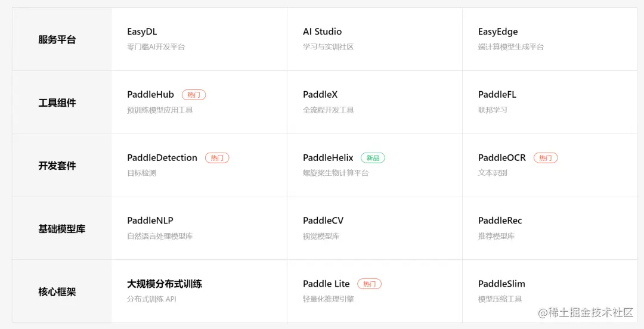
Task: Open PaddleX full-process development tool
Action: (320, 95)
